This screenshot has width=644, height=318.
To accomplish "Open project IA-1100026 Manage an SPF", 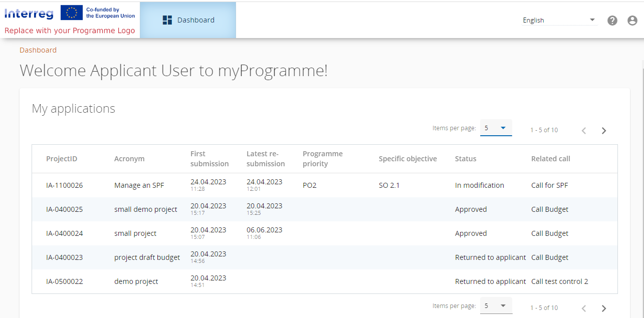I will click(139, 185).
